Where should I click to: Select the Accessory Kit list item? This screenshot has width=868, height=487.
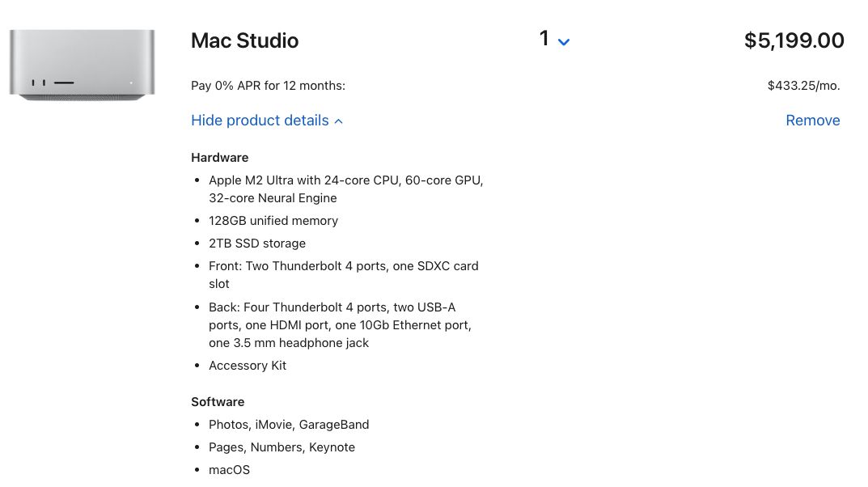[248, 366]
